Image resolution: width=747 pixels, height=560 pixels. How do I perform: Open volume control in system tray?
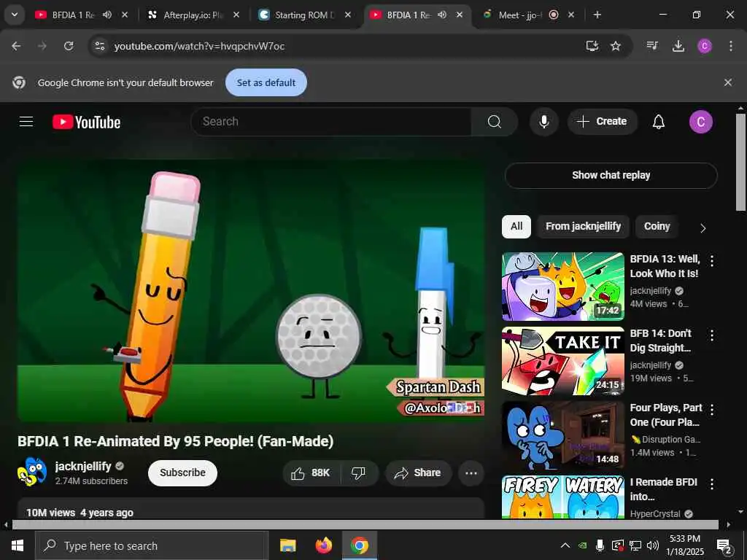tap(653, 545)
